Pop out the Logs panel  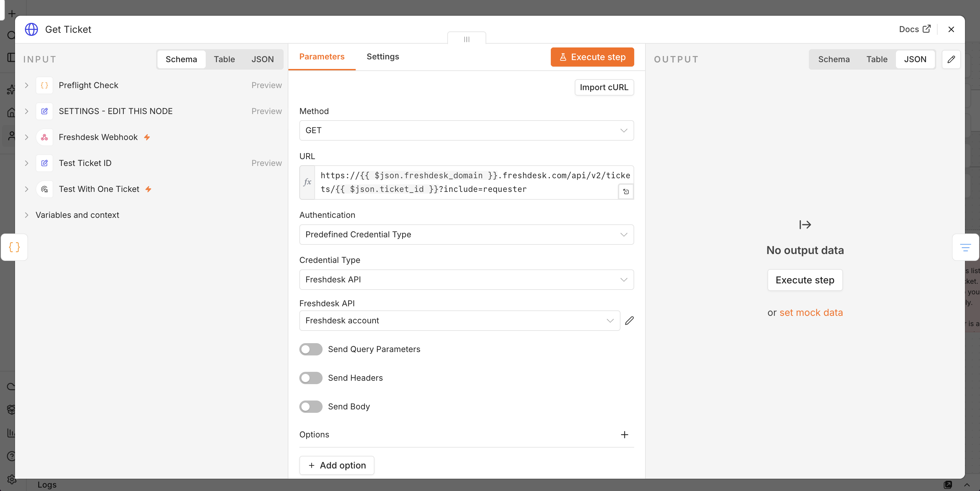pyautogui.click(x=948, y=485)
